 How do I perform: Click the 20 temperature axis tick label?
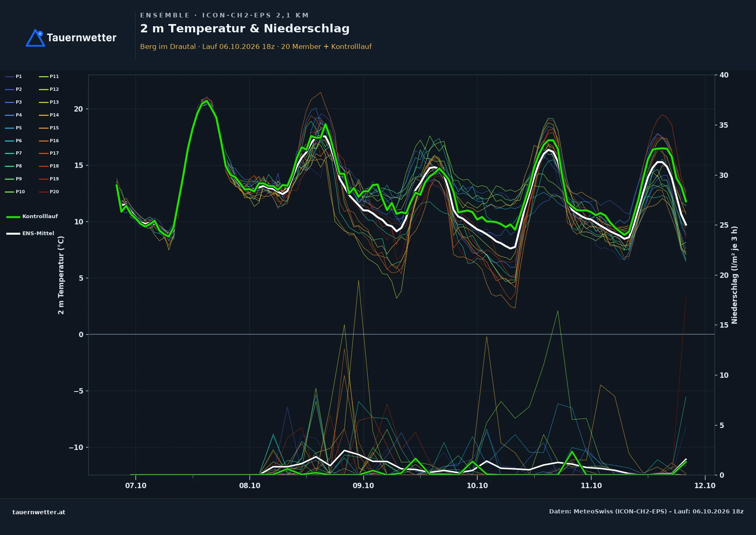pos(79,109)
